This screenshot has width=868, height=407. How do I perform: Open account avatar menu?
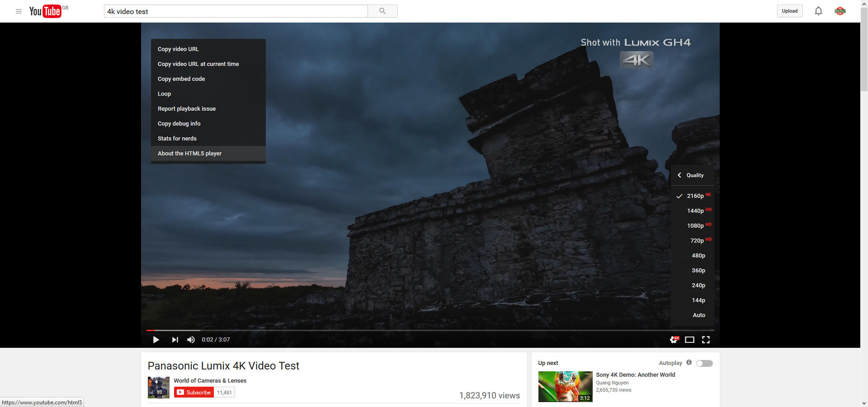(x=840, y=11)
